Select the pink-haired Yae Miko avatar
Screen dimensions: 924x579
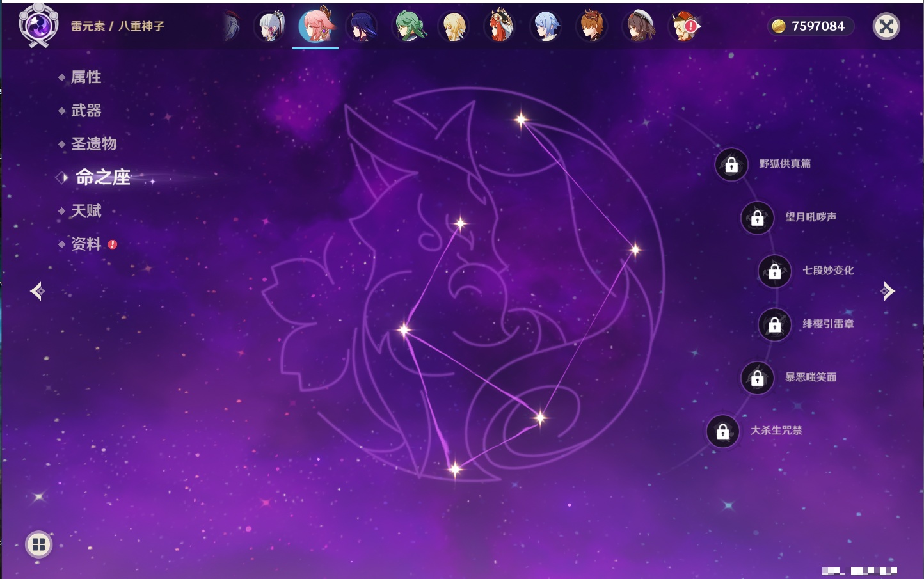pos(315,26)
